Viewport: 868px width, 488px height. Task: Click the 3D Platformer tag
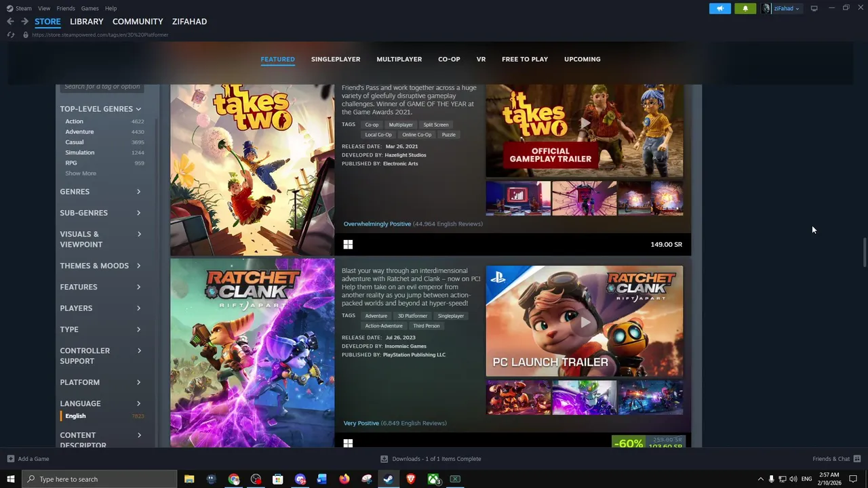412,316
